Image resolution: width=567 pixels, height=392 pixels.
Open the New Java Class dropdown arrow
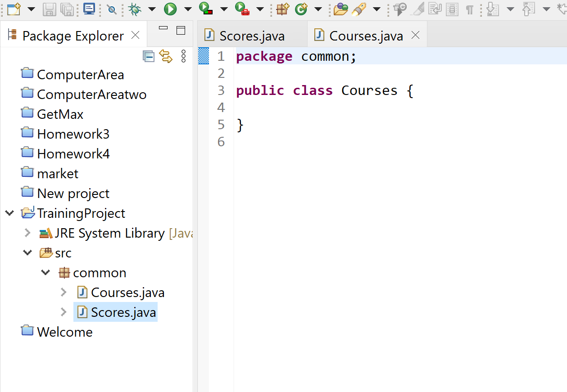pyautogui.click(x=318, y=9)
